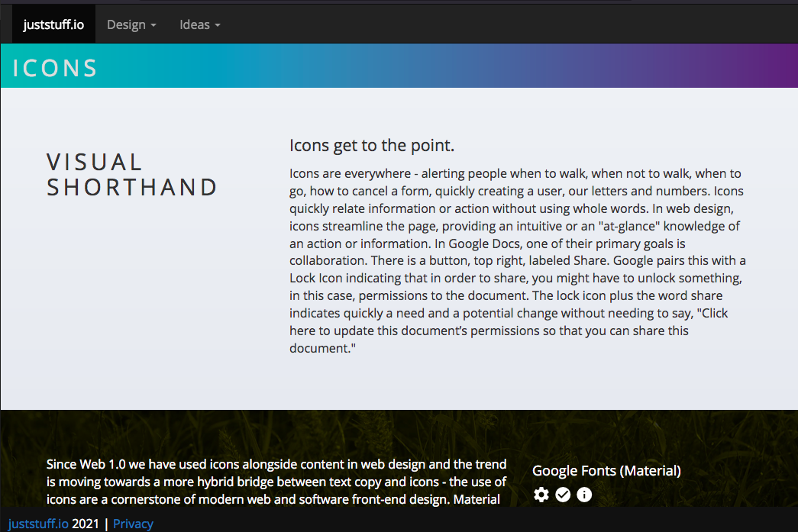Click the 'Icons get to the point.' heading
The width and height of the screenshot is (798, 532).
tap(372, 145)
